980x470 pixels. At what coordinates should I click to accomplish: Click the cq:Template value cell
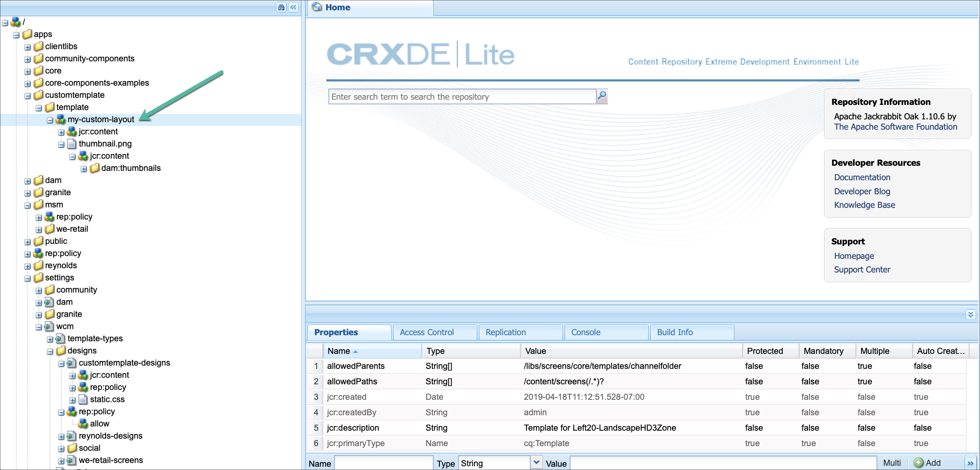[x=547, y=443]
